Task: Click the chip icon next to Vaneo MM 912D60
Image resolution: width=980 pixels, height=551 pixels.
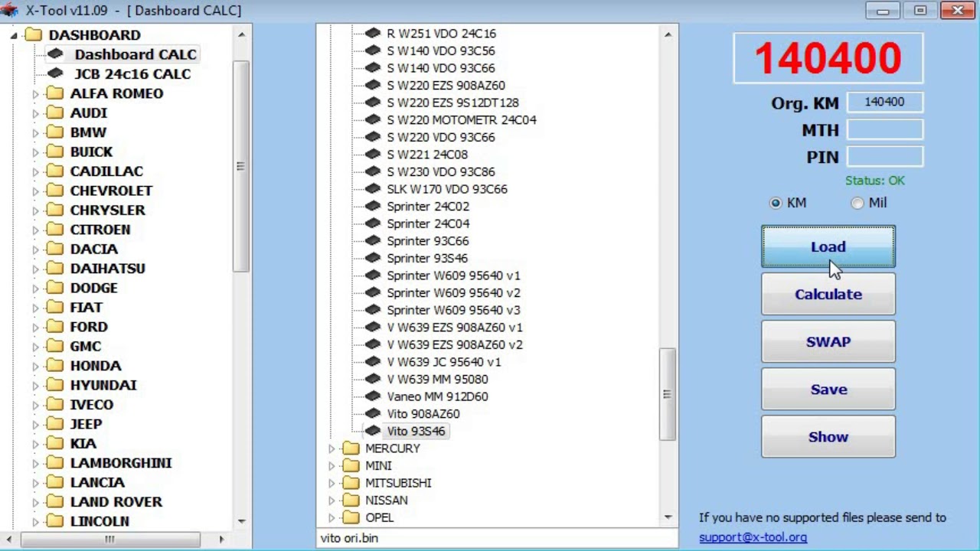Action: (373, 396)
